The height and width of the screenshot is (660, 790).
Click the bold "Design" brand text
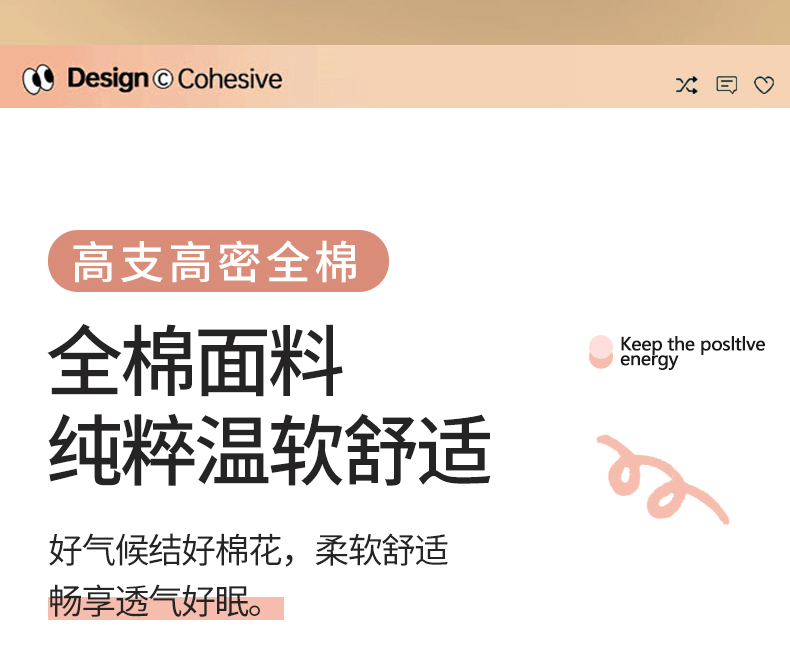point(108,79)
